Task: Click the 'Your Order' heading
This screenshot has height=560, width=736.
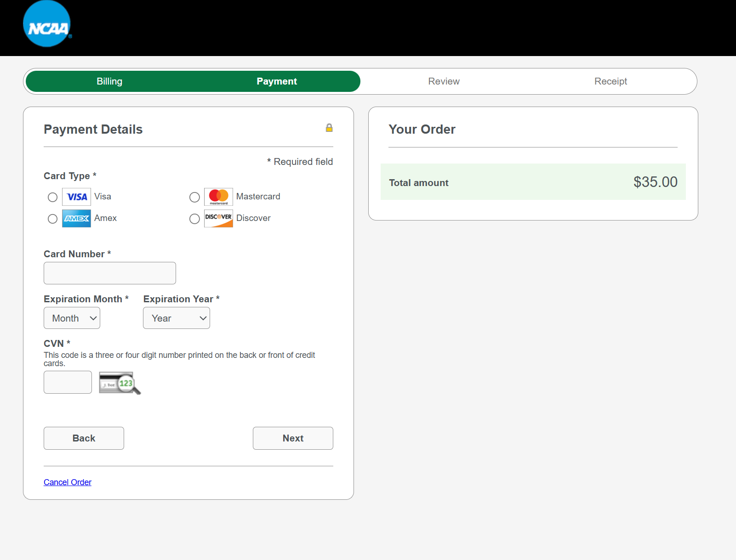Action: point(422,130)
